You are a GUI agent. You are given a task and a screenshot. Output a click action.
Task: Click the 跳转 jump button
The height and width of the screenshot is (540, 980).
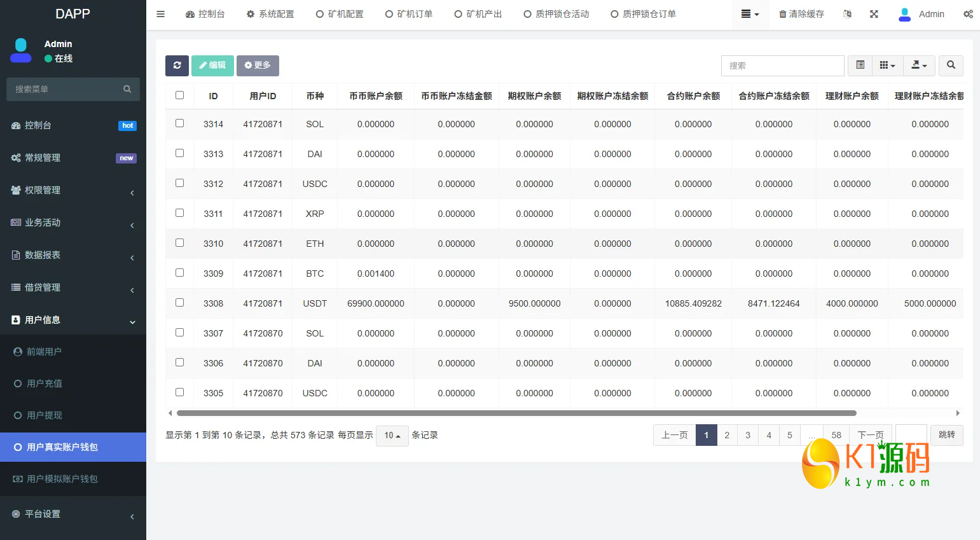pos(947,435)
